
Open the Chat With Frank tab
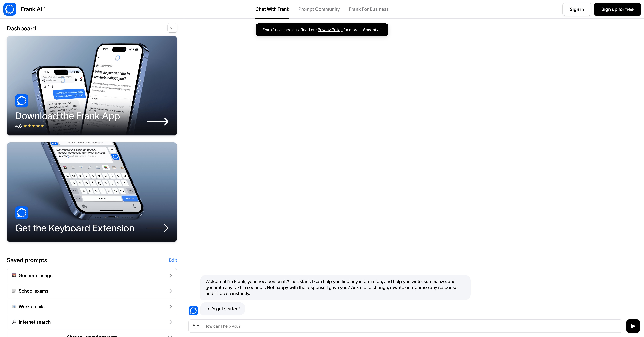[272, 9]
